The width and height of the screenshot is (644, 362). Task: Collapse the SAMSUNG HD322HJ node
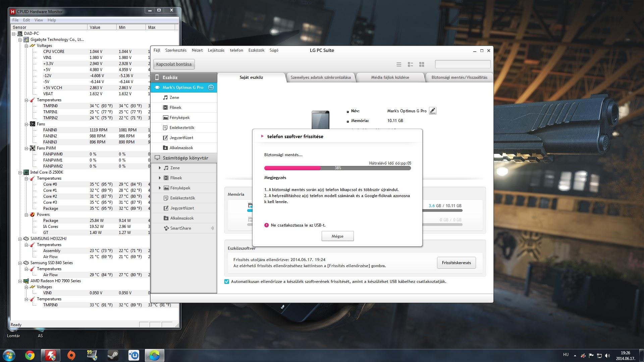pyautogui.click(x=20, y=239)
